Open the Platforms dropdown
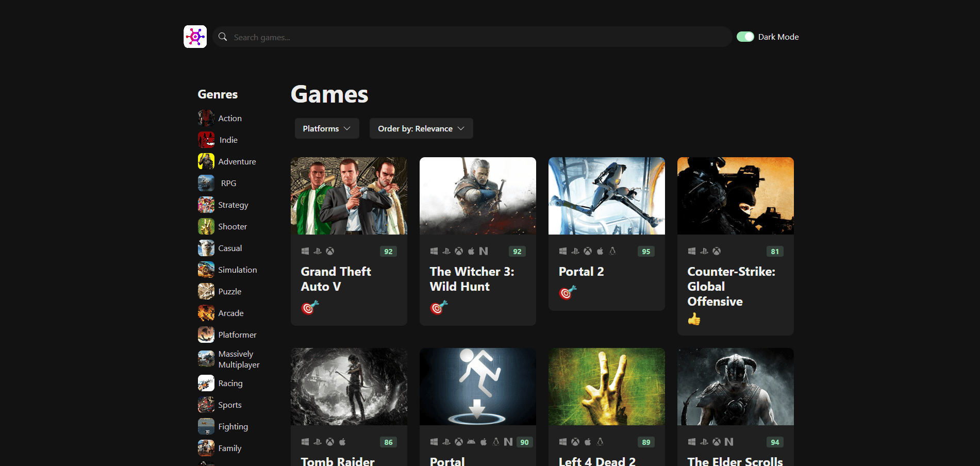The height and width of the screenshot is (466, 980). click(x=327, y=128)
